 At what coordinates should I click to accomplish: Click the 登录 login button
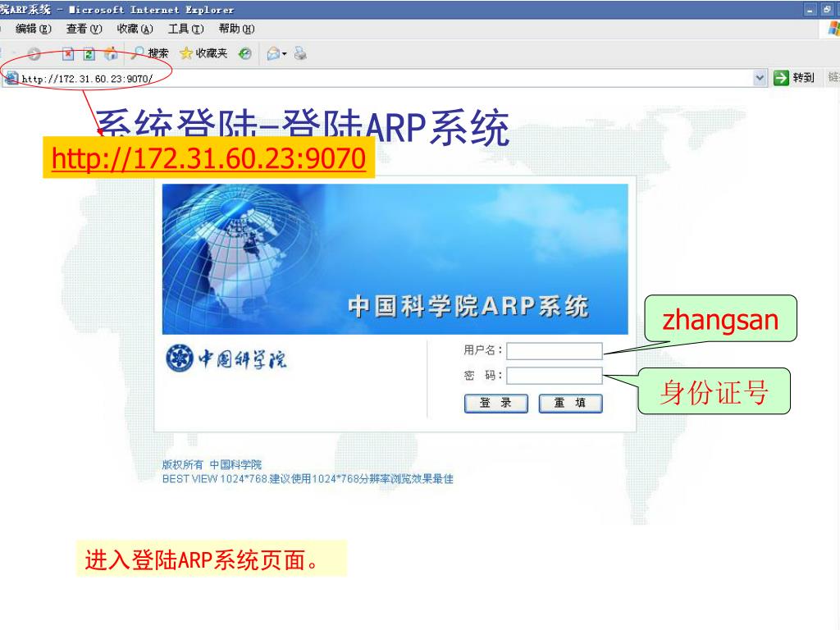[496, 403]
